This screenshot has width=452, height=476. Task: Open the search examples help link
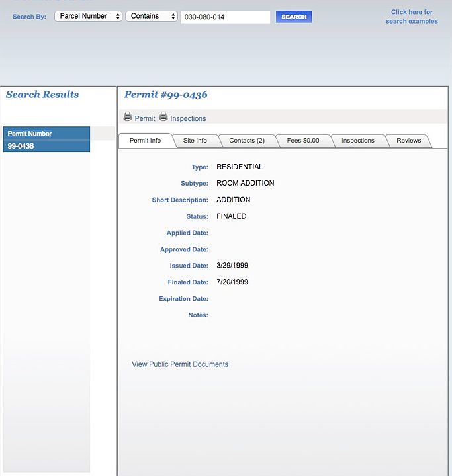click(412, 17)
